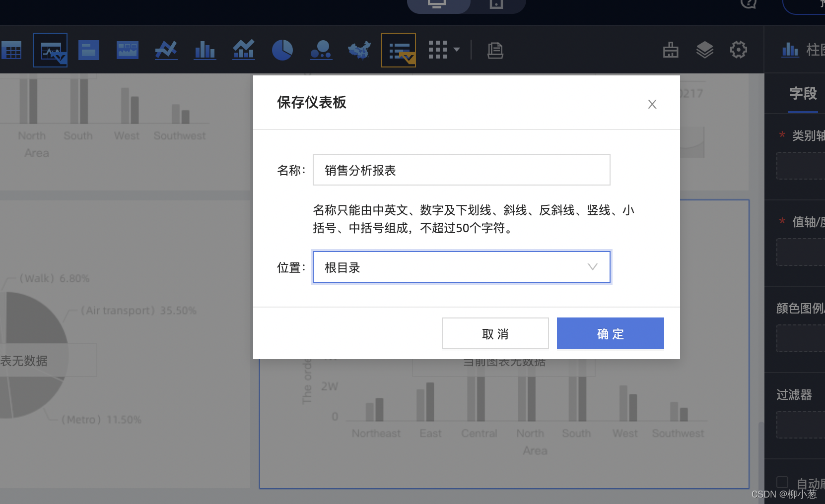This screenshot has width=825, height=504.
Task: Open the more charts grid dropdown
Action: pyautogui.click(x=444, y=50)
